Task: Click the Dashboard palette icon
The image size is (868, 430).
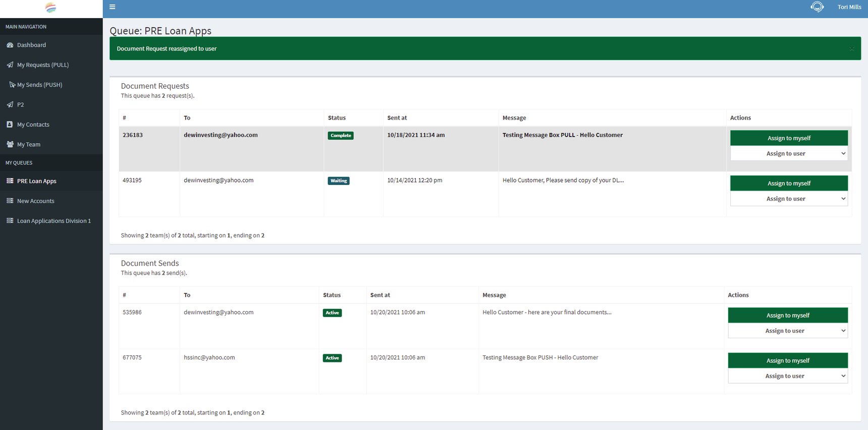Action: point(10,45)
